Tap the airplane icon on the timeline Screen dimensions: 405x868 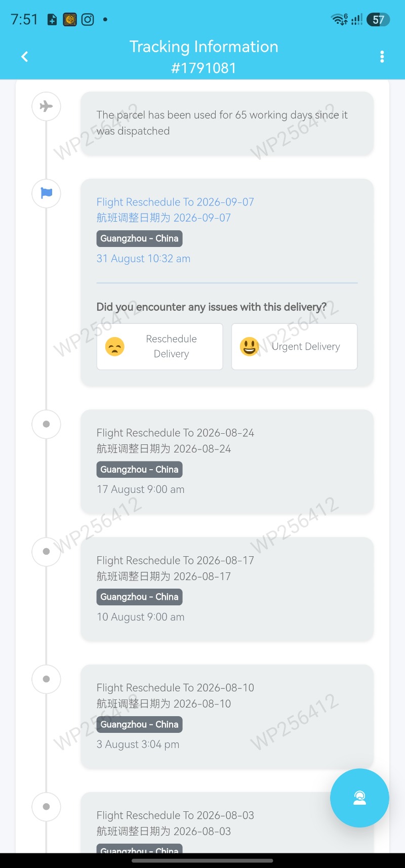(x=46, y=106)
